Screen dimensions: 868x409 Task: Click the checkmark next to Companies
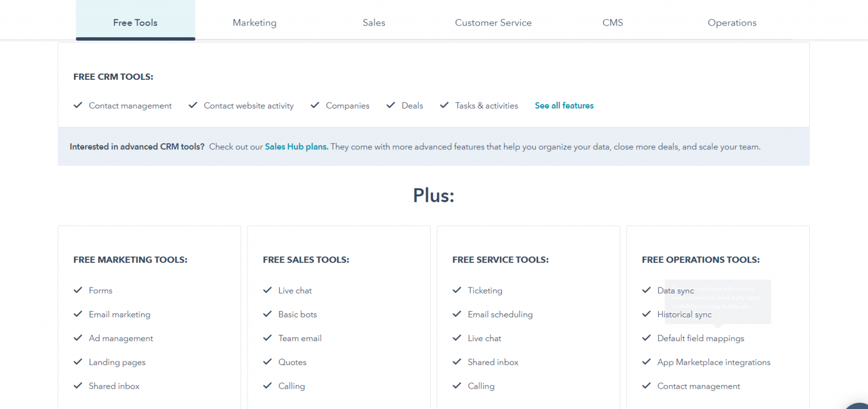(x=315, y=105)
